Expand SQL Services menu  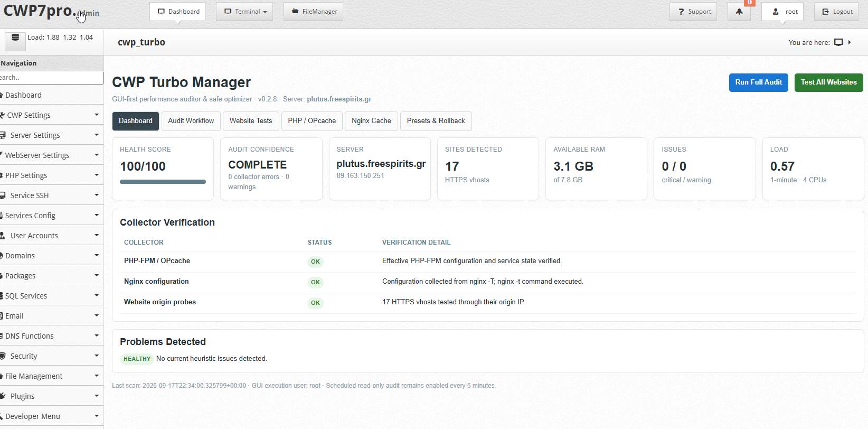[51, 296]
